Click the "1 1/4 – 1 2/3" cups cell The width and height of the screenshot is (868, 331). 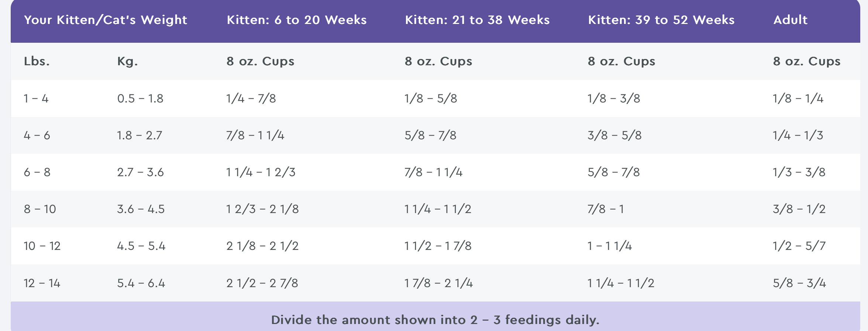261,172
